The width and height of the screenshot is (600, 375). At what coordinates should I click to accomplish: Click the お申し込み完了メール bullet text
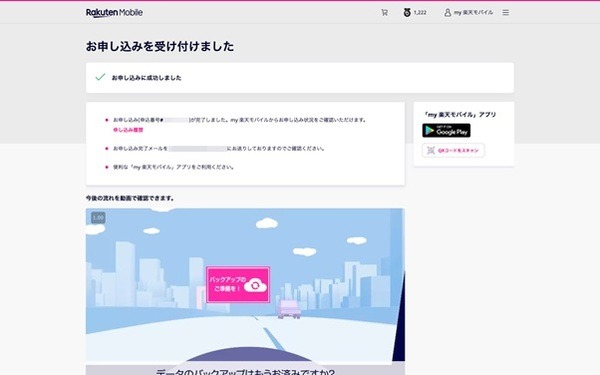[219, 148]
